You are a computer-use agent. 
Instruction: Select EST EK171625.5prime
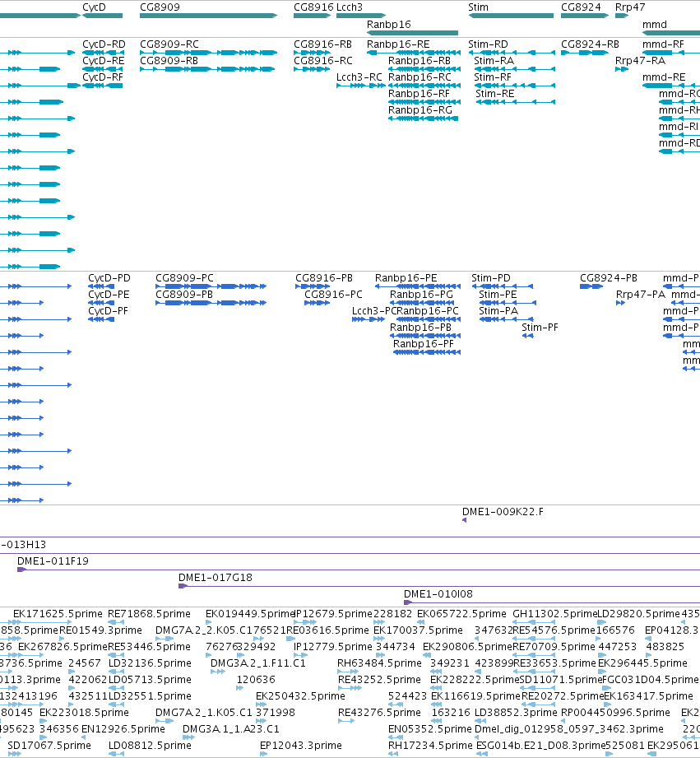coord(58,614)
